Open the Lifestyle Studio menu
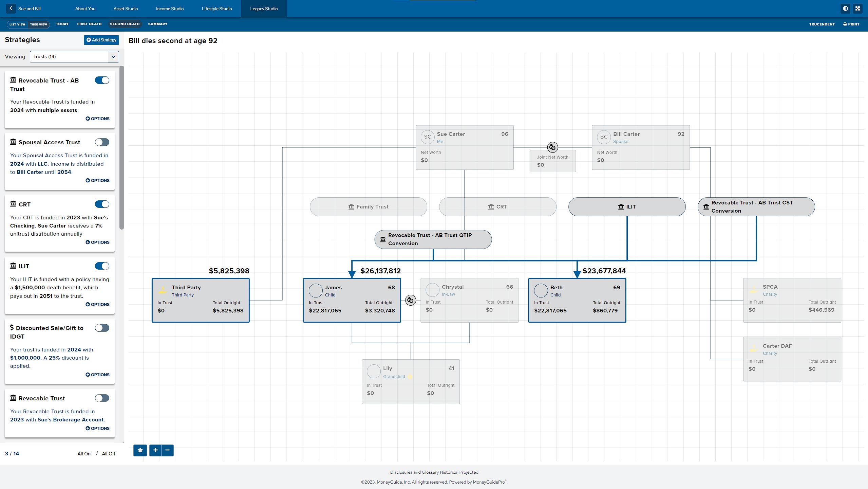868x489 pixels. (217, 9)
